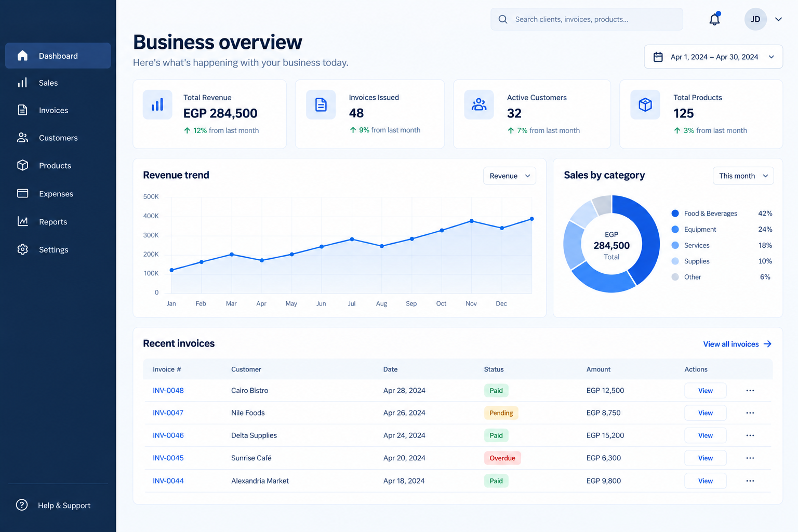The image size is (798, 532).
Task: Open more actions for INV-0046
Action: (750, 435)
